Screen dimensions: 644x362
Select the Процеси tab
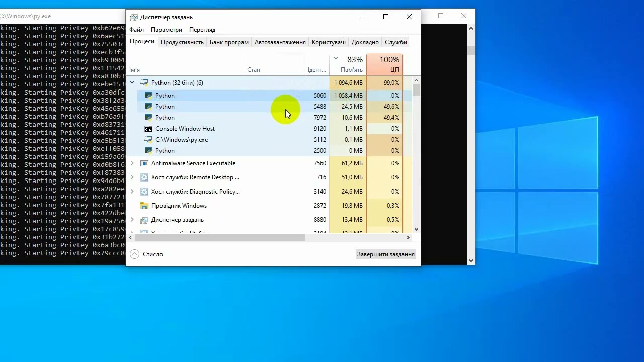coord(142,42)
